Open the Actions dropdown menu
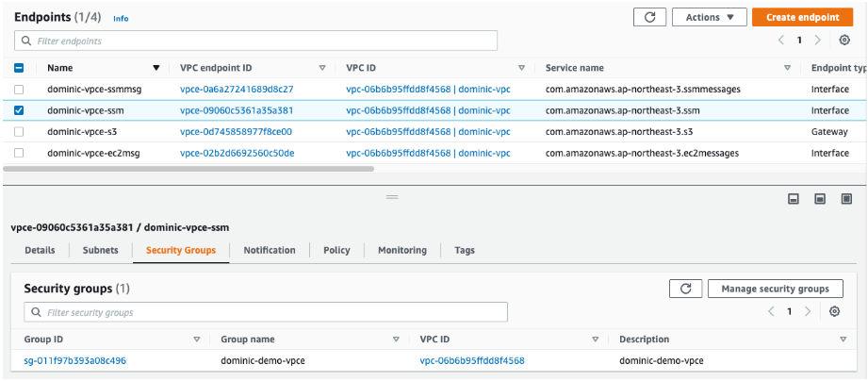This screenshot has width=868, height=381. point(710,17)
